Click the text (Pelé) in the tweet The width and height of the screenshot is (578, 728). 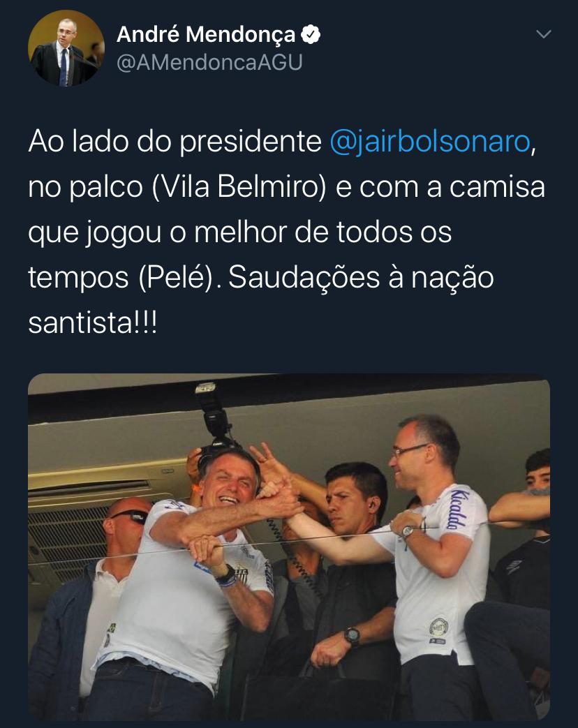(175, 277)
